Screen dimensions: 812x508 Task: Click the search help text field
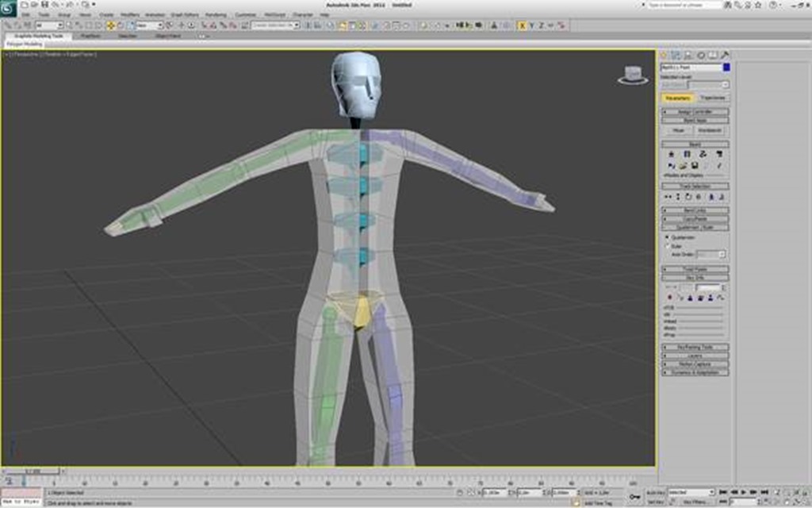(x=683, y=5)
